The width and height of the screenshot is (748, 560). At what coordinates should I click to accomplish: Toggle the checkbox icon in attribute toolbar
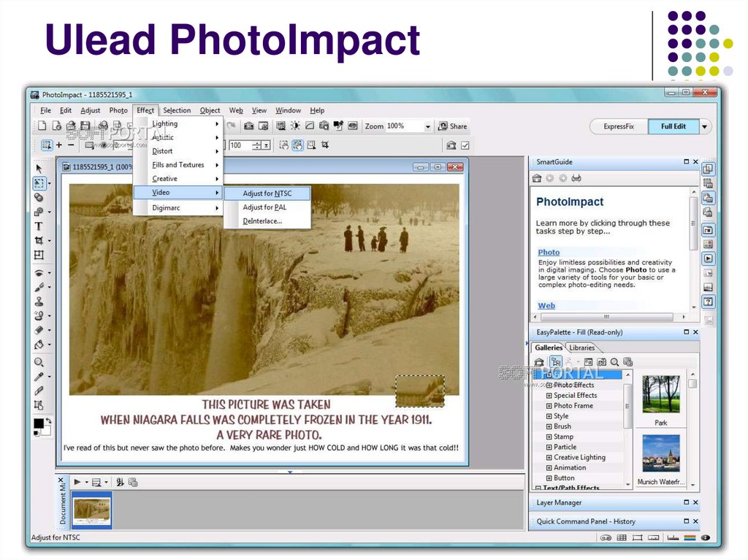[465, 145]
